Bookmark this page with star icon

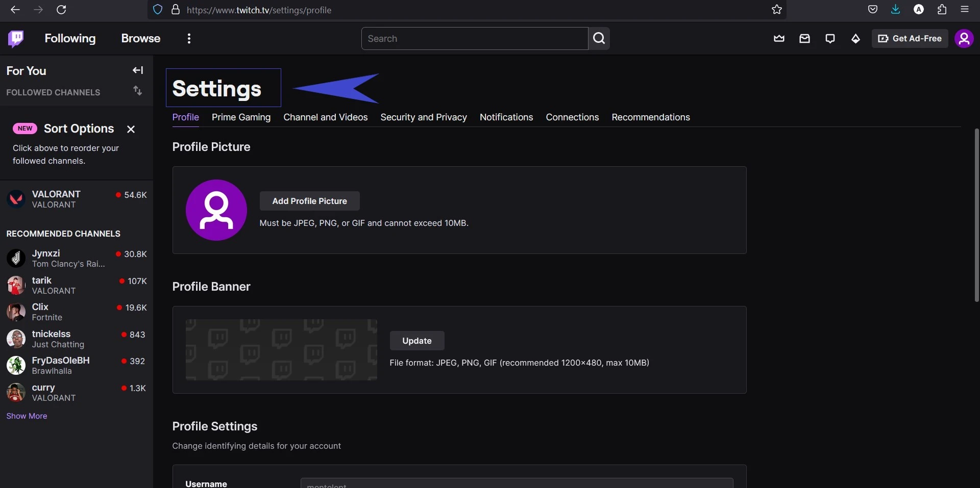pyautogui.click(x=777, y=10)
